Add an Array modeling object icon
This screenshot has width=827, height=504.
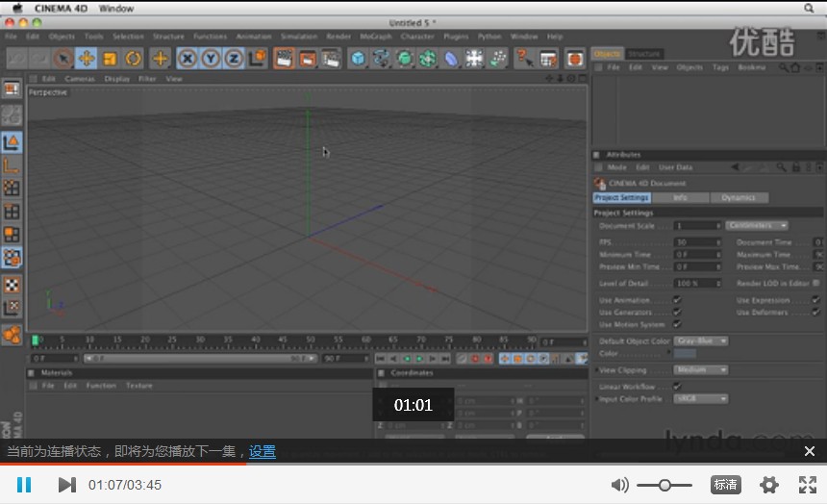427,58
